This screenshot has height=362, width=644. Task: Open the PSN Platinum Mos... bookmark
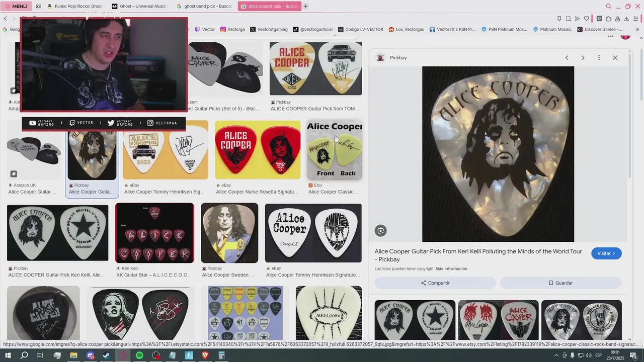coord(504,29)
